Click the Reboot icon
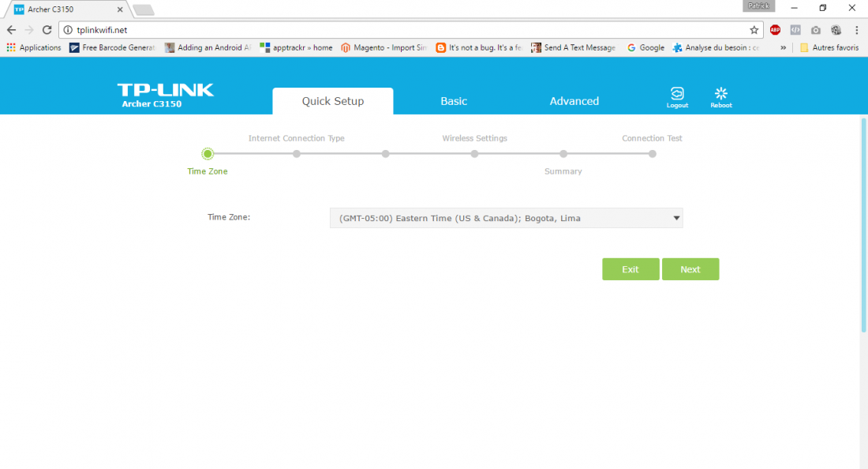Screen dimensions: 868x469 pyautogui.click(x=720, y=94)
